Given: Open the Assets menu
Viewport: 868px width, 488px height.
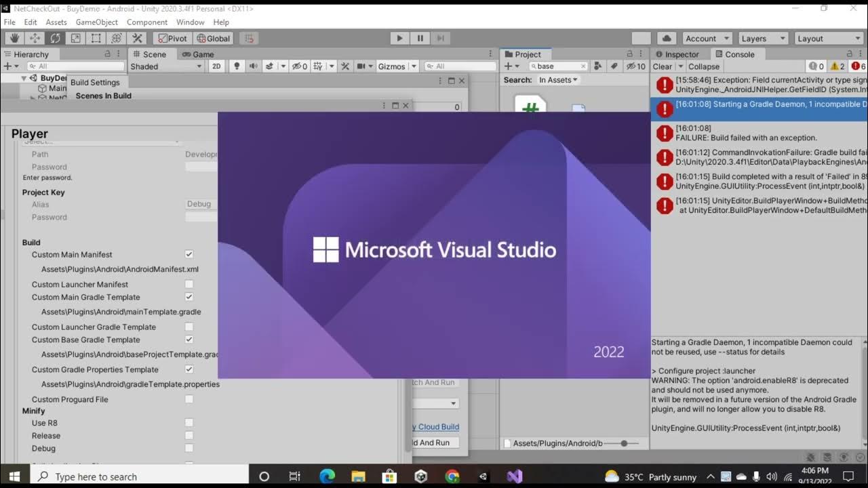Looking at the screenshot, I should [56, 22].
